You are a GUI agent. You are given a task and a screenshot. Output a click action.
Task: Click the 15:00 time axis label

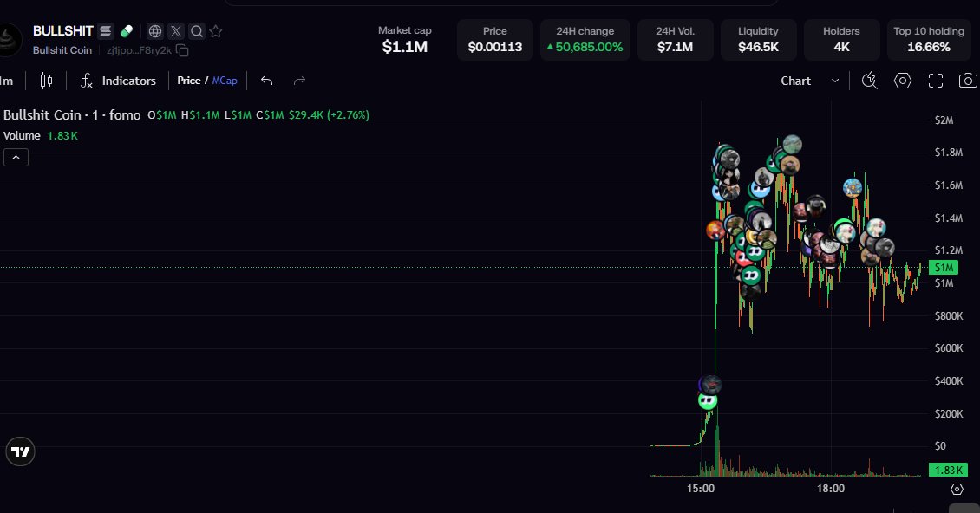click(701, 489)
